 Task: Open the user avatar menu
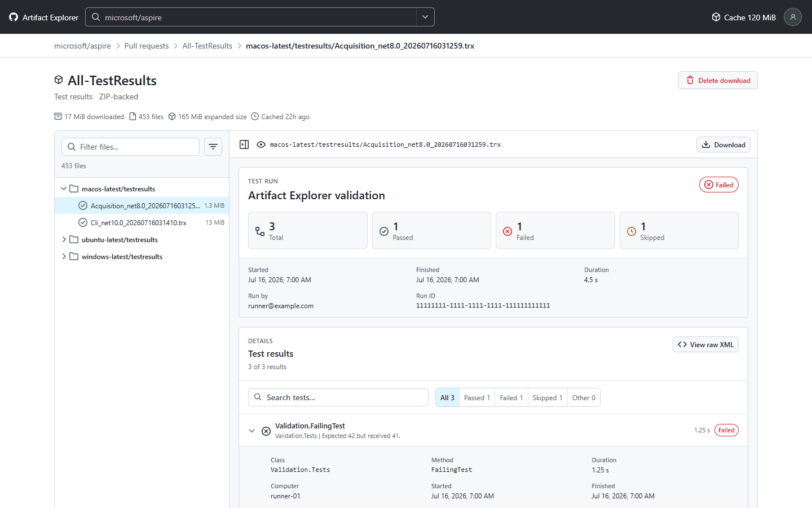(793, 17)
